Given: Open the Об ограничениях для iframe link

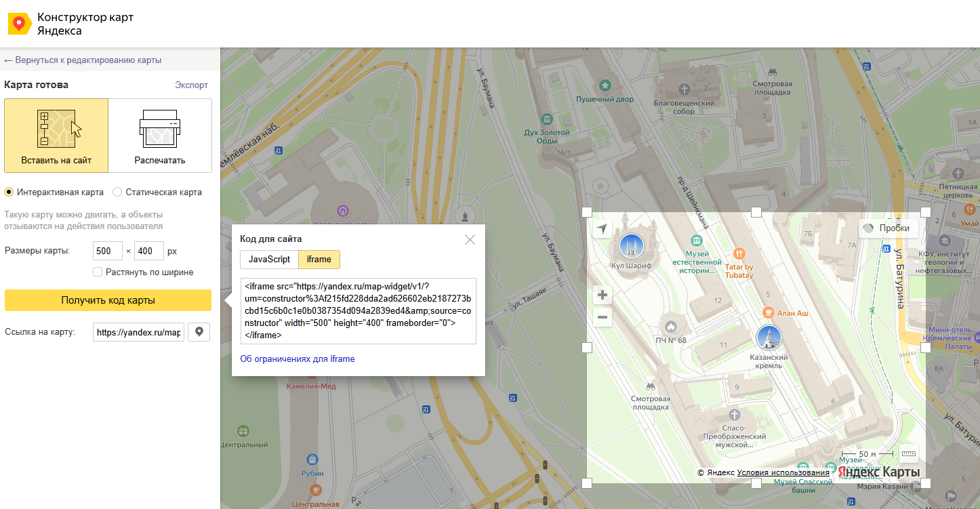Looking at the screenshot, I should coord(298,359).
